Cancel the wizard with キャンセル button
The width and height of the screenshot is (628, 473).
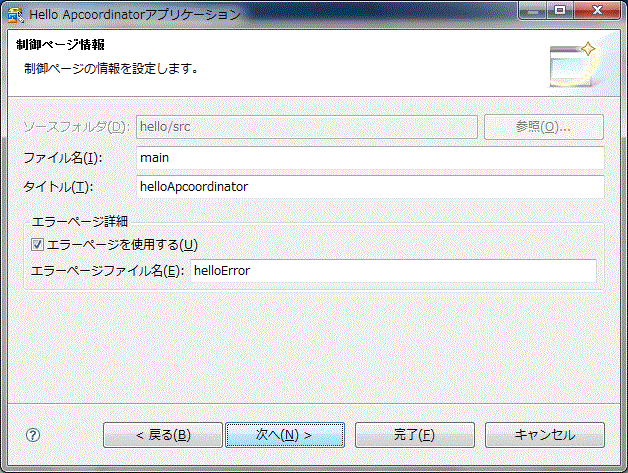point(544,435)
